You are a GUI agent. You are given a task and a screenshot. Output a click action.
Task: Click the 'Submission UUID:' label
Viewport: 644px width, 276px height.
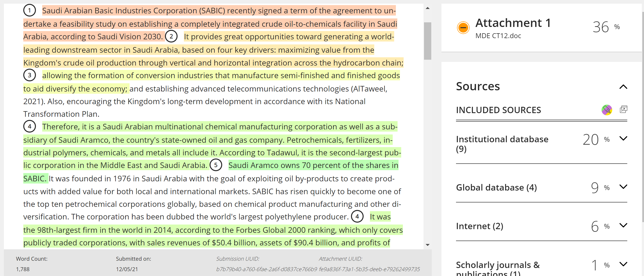238,259
